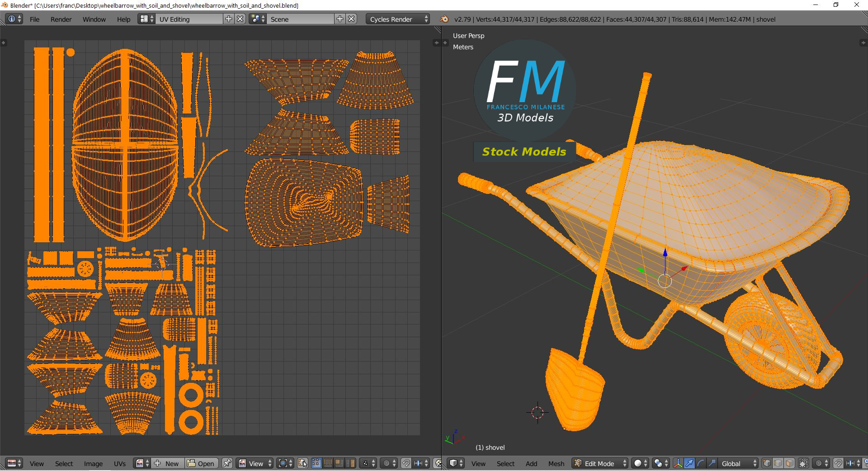Open the UV editor Select menu
Viewport: 868px width, 471px height.
pos(64,464)
